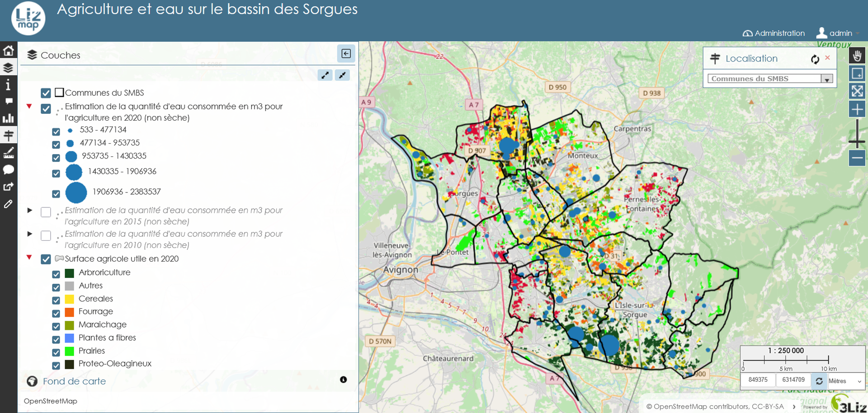868x413 pixels.
Task: Open the Fond de carte section
Action: pyautogui.click(x=74, y=381)
